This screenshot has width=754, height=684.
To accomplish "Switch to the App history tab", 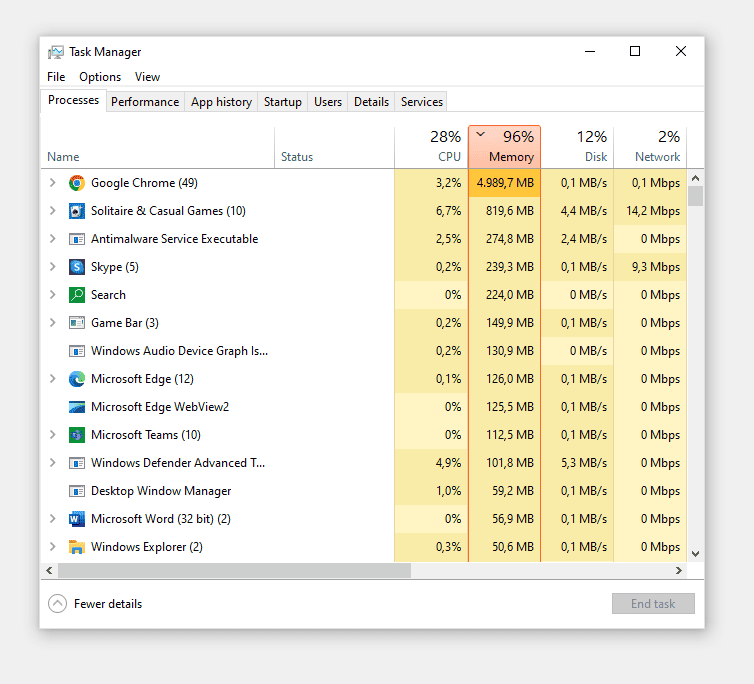I will (x=221, y=102).
